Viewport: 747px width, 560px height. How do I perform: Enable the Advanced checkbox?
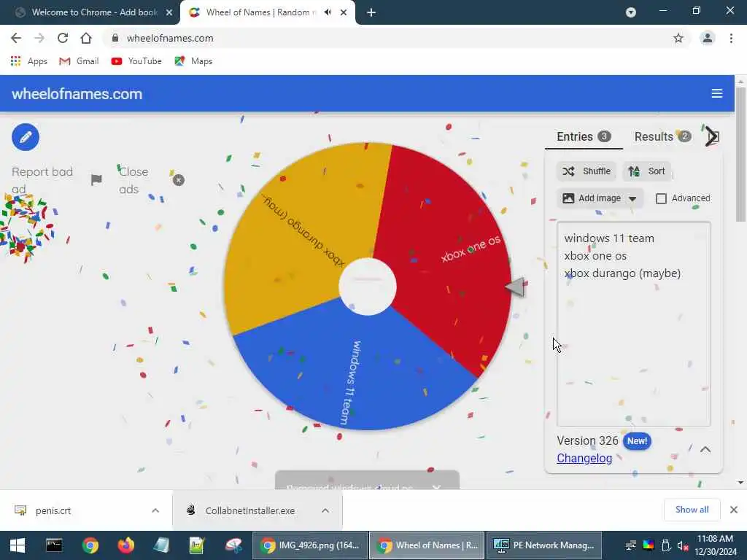tap(661, 198)
